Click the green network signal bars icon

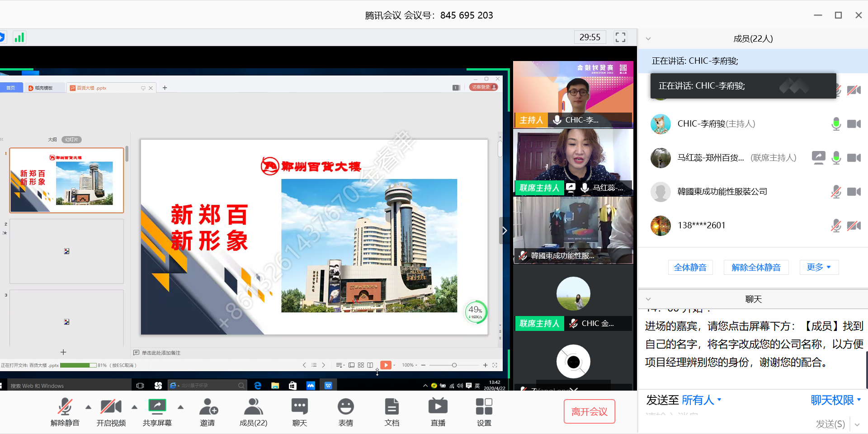[x=19, y=37]
